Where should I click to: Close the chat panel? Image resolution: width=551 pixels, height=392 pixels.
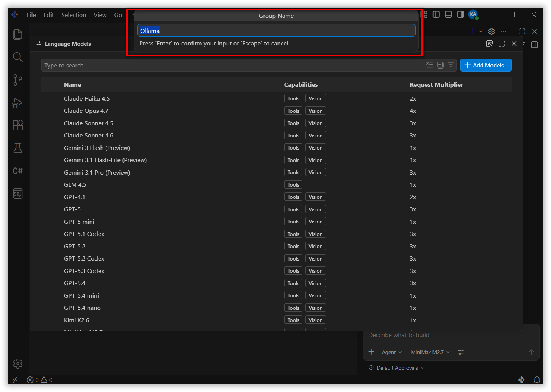point(535,31)
